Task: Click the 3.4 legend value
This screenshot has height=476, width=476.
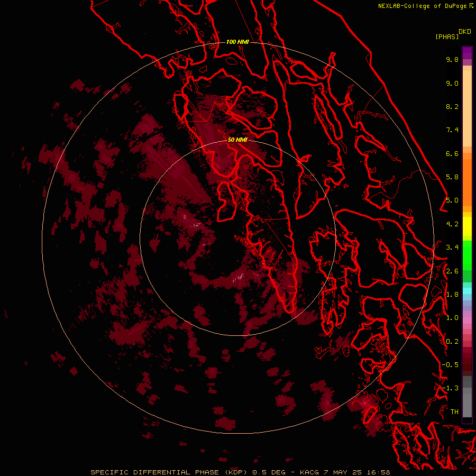Action: (452, 248)
